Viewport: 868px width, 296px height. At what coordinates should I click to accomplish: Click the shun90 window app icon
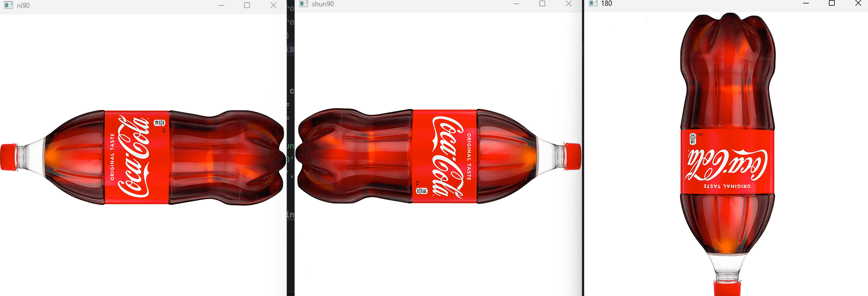click(303, 4)
